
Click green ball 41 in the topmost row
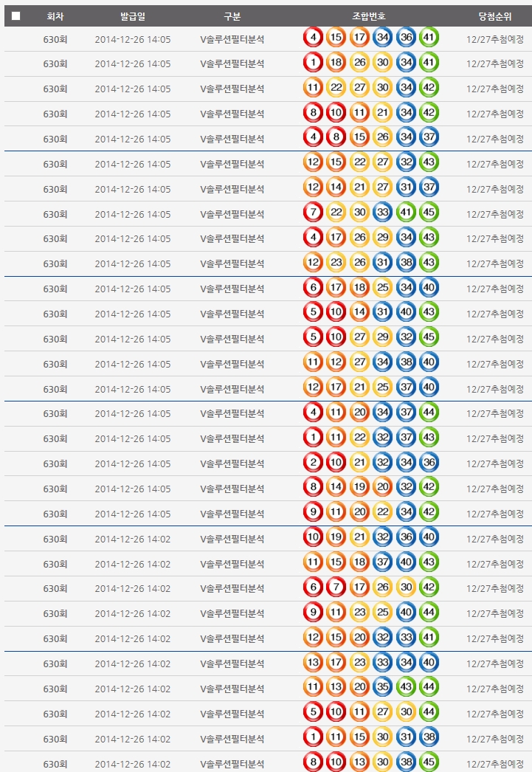point(429,38)
